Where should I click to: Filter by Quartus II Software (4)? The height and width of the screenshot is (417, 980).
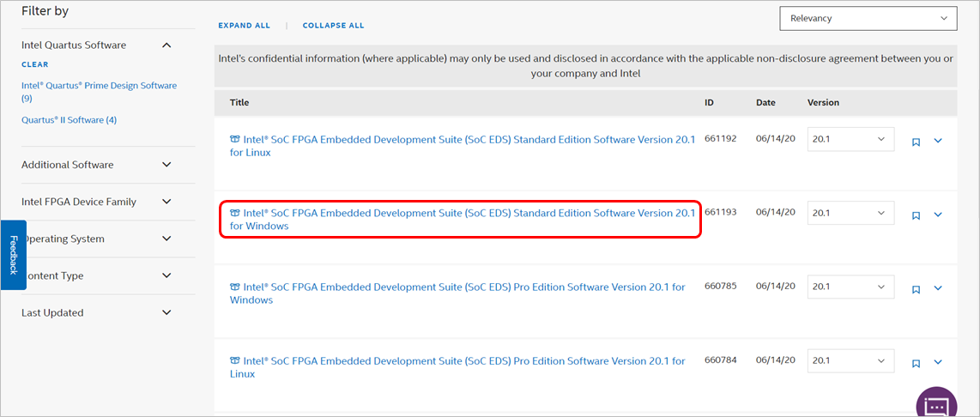(69, 119)
